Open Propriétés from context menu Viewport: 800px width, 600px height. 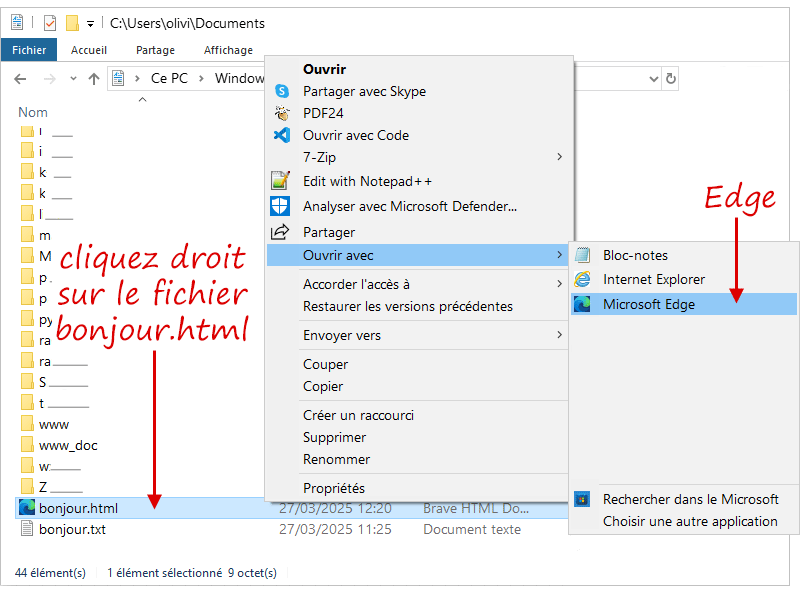click(334, 488)
